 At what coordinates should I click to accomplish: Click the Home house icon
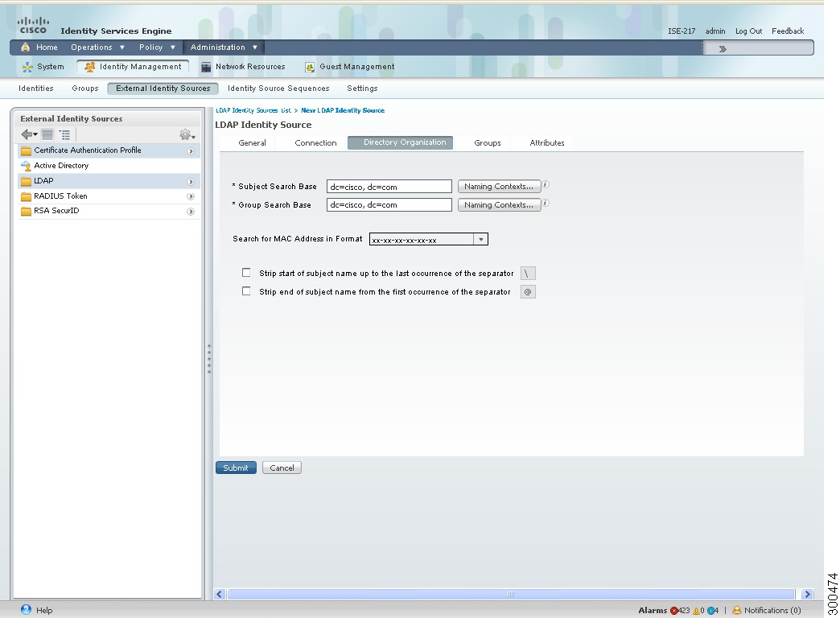pyautogui.click(x=25, y=47)
